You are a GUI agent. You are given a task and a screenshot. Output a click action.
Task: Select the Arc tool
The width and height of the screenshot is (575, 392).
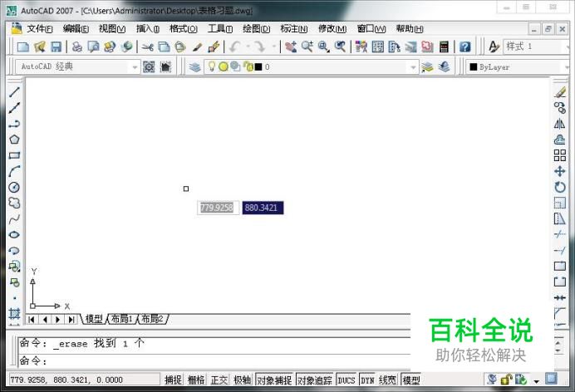14,171
